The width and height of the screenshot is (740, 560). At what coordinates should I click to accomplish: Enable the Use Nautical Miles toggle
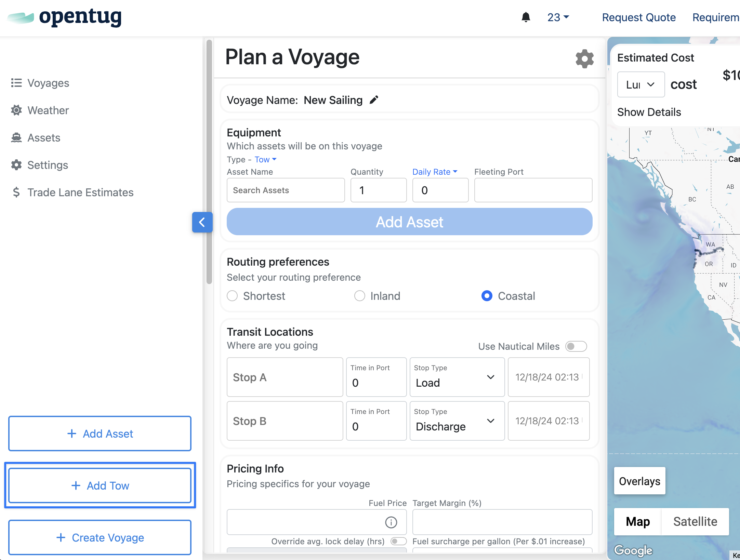[576, 346]
